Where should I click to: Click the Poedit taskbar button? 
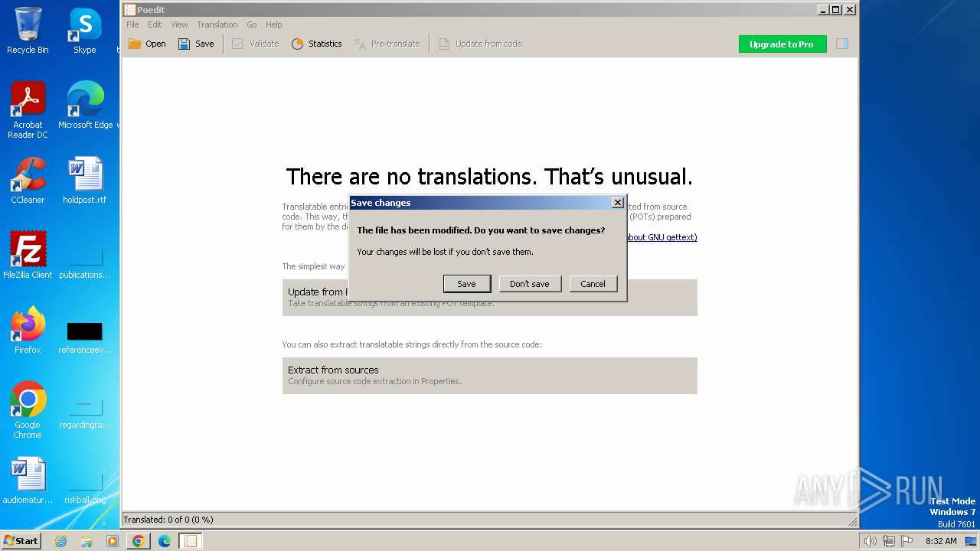pos(191,541)
